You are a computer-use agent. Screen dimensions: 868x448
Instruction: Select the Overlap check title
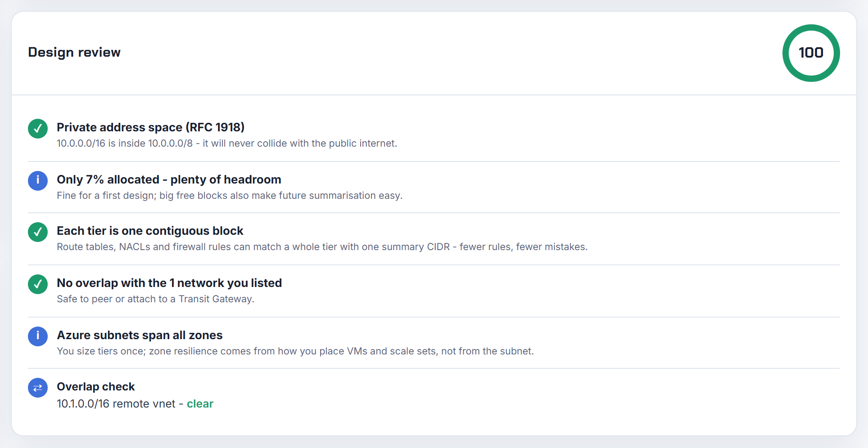coord(96,386)
